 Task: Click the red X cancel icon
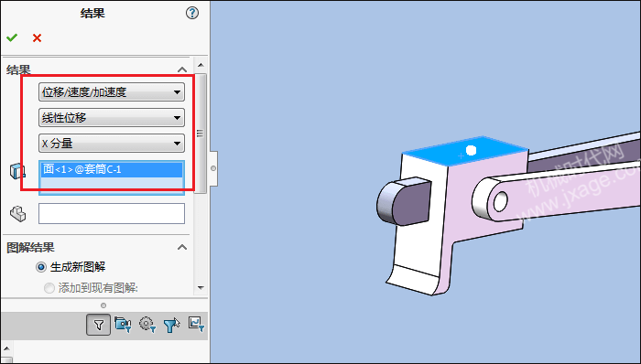[38, 37]
